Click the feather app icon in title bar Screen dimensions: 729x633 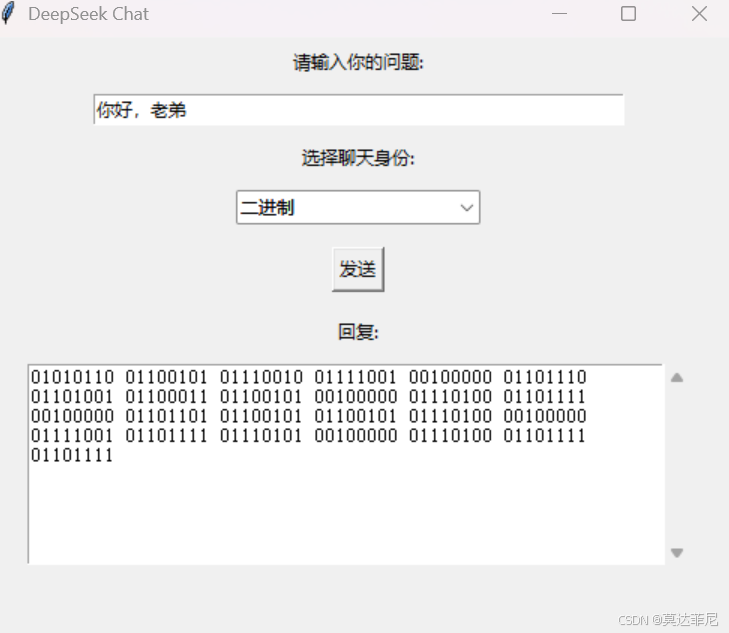(x=8, y=13)
